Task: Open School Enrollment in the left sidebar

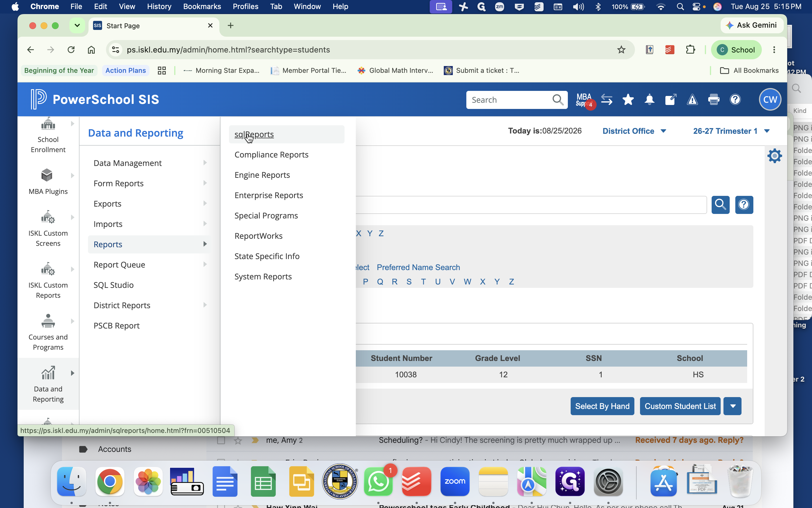Action: [48, 135]
